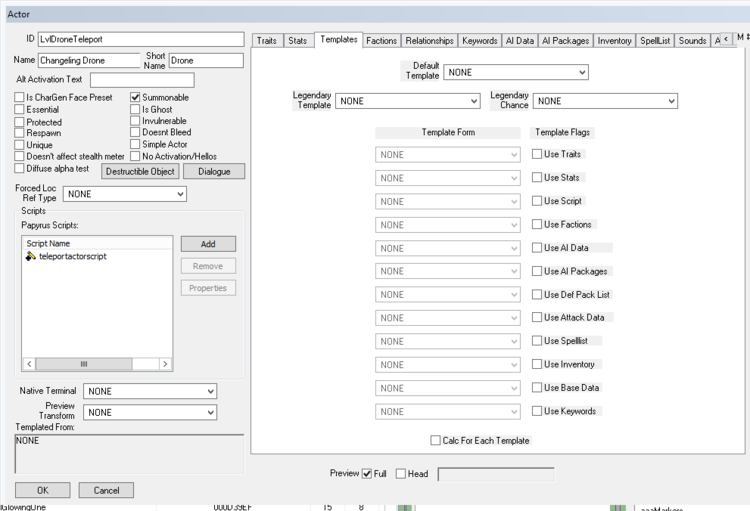The width and height of the screenshot is (750, 511).
Task: Click script list scroll left arrow
Action: [29, 364]
